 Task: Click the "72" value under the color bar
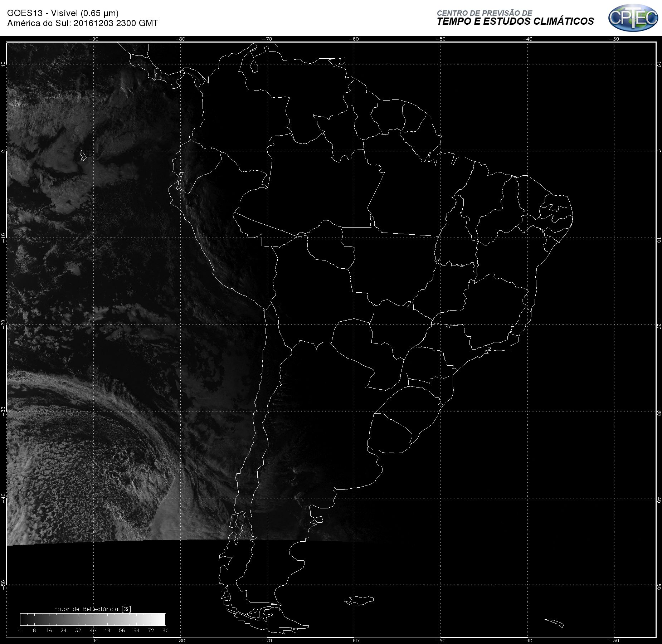coord(151,630)
